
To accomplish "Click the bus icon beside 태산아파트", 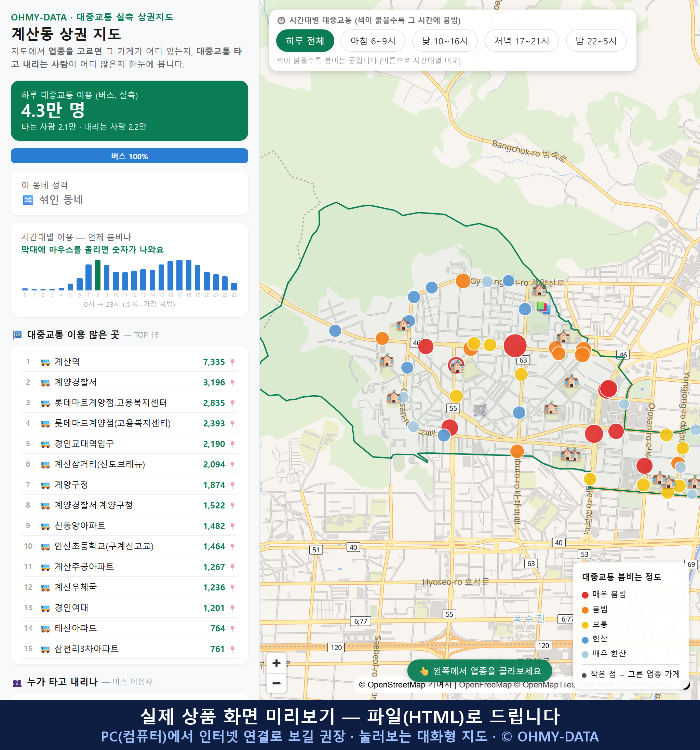I will tap(45, 628).
